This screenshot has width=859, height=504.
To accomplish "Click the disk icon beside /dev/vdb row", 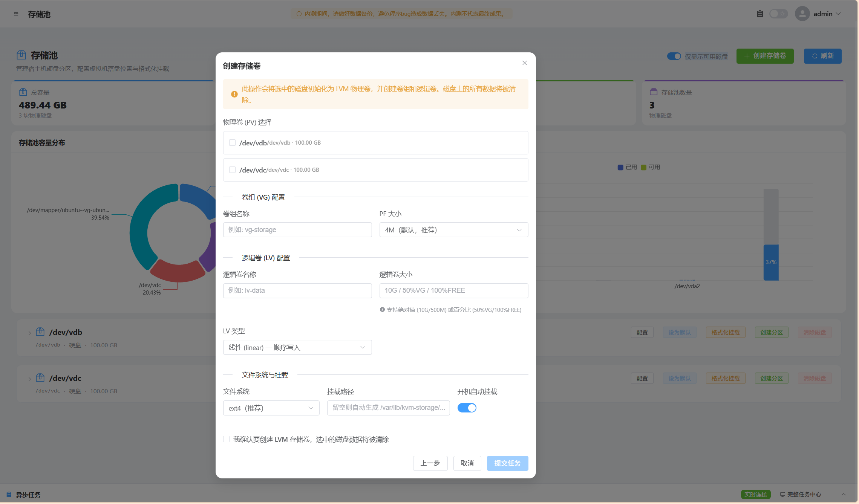I will 40,332.
